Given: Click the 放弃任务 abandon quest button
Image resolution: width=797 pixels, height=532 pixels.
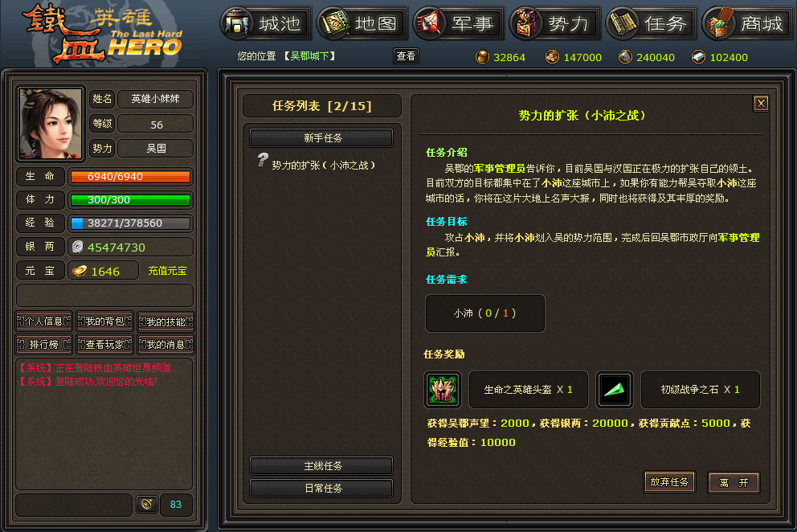Looking at the screenshot, I should click(669, 481).
